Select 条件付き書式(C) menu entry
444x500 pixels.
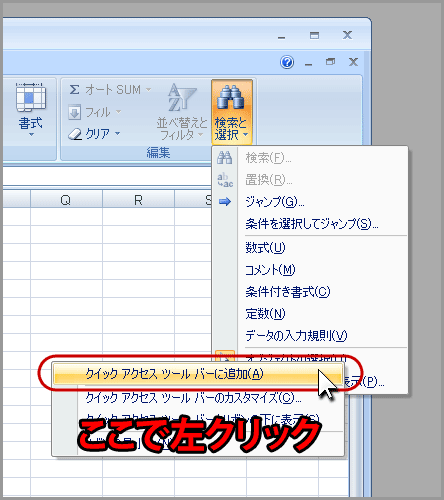click(310, 292)
